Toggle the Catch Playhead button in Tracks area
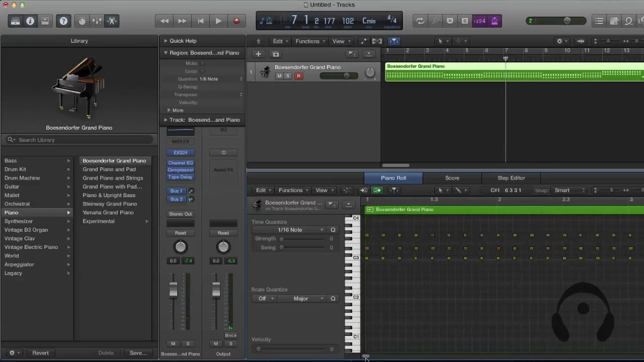This screenshot has width=644, height=362. click(394, 41)
